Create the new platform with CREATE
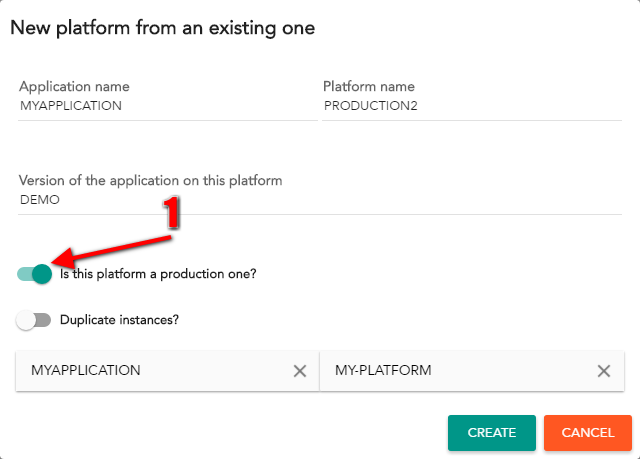Screen dimensions: 640x459 [x=491, y=432]
